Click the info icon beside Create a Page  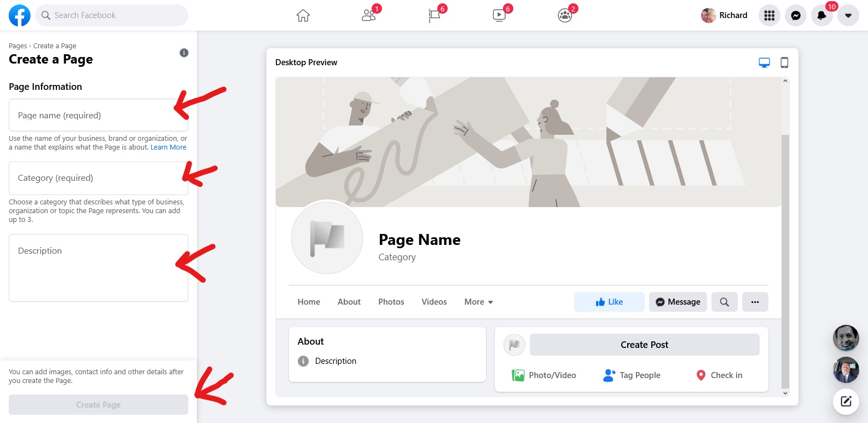tap(184, 53)
